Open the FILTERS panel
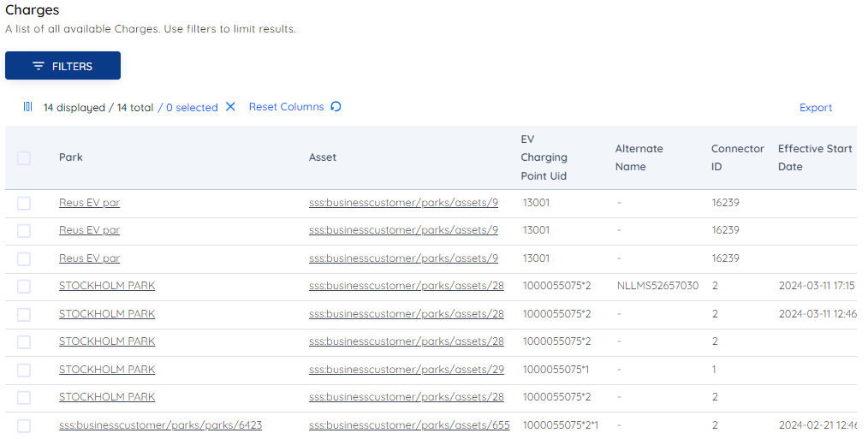 click(62, 66)
